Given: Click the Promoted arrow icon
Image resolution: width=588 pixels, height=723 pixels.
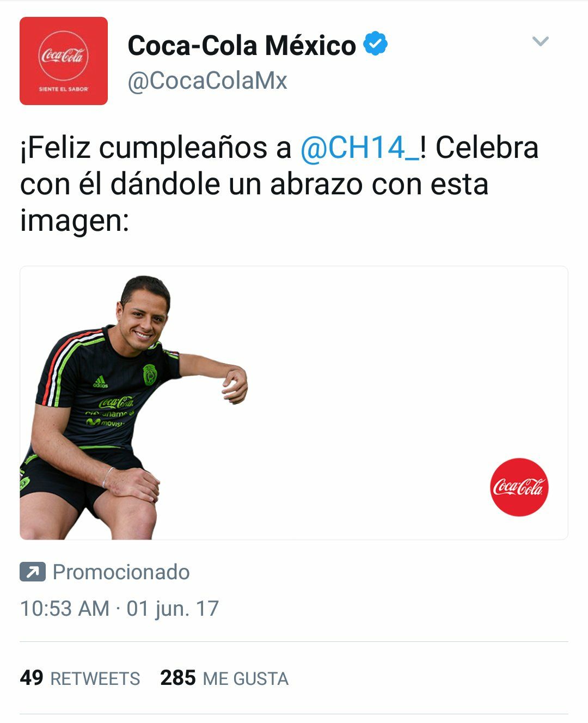Looking at the screenshot, I should [x=32, y=572].
